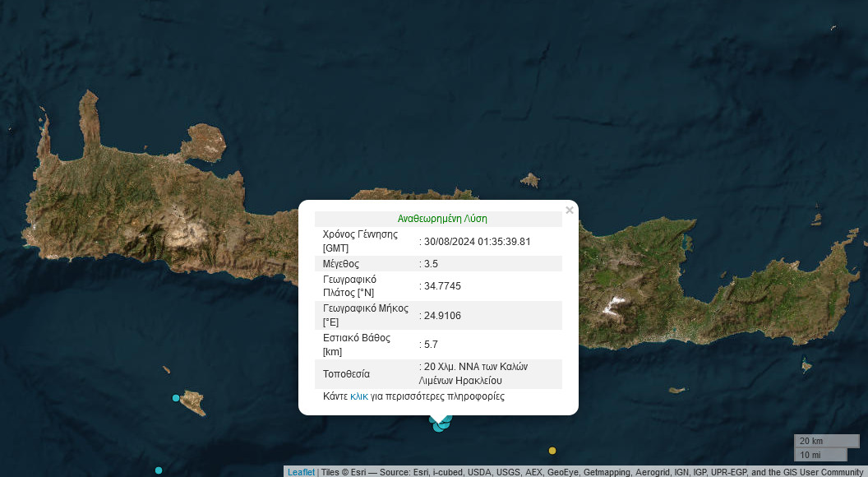
Task: Close the earthquake info popup
Action: coord(570,211)
